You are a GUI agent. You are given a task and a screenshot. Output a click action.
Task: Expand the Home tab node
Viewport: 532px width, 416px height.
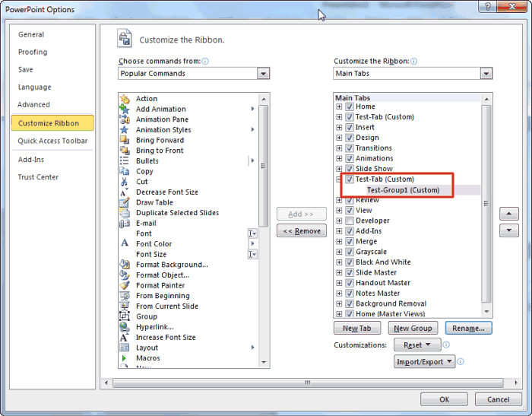[339, 106]
